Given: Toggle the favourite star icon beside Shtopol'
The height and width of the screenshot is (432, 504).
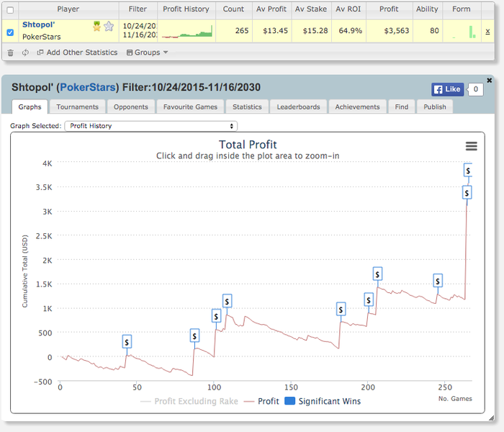Looking at the screenshot, I should (109, 26).
